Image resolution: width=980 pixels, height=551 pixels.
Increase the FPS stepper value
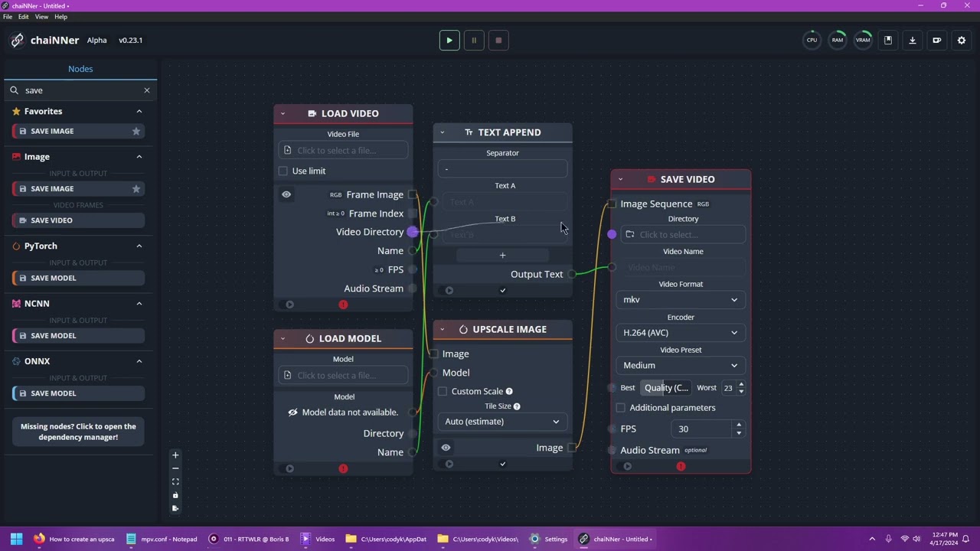[x=739, y=425]
